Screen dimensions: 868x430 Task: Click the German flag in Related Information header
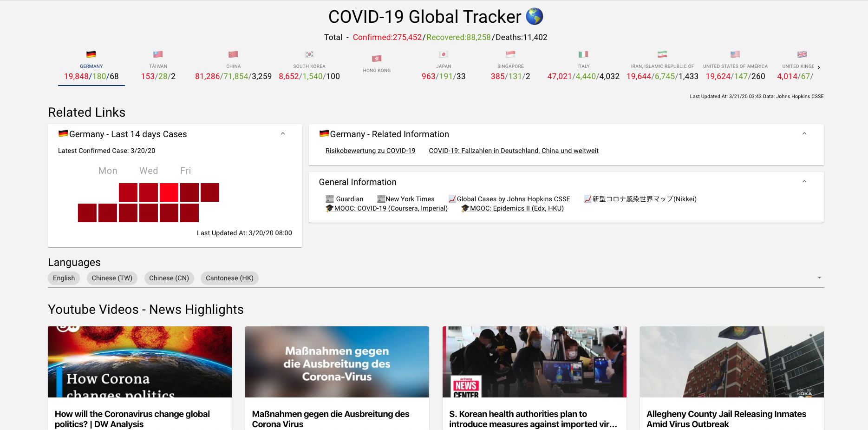pos(324,134)
